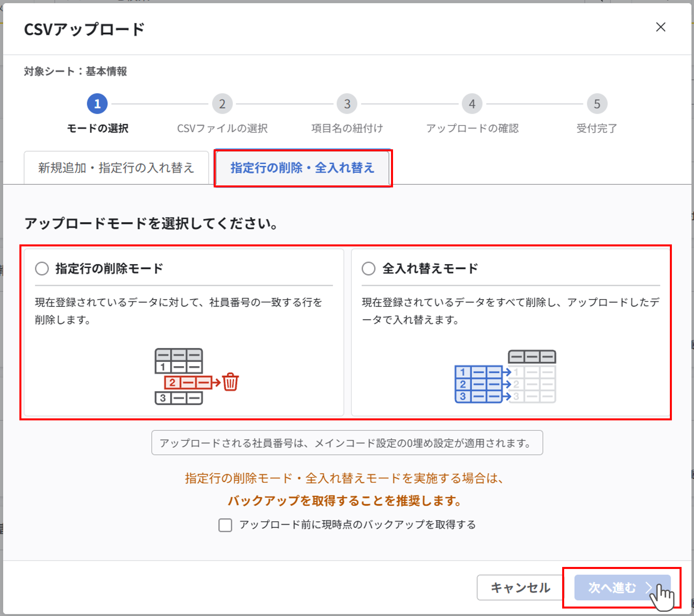Click the CSVファイルの選択 step label
This screenshot has height=616, width=694.
222,128
